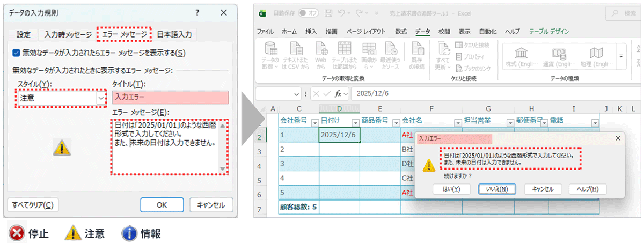Open the 会社名 column filter dropdown
The image size is (644, 243).
click(457, 123)
